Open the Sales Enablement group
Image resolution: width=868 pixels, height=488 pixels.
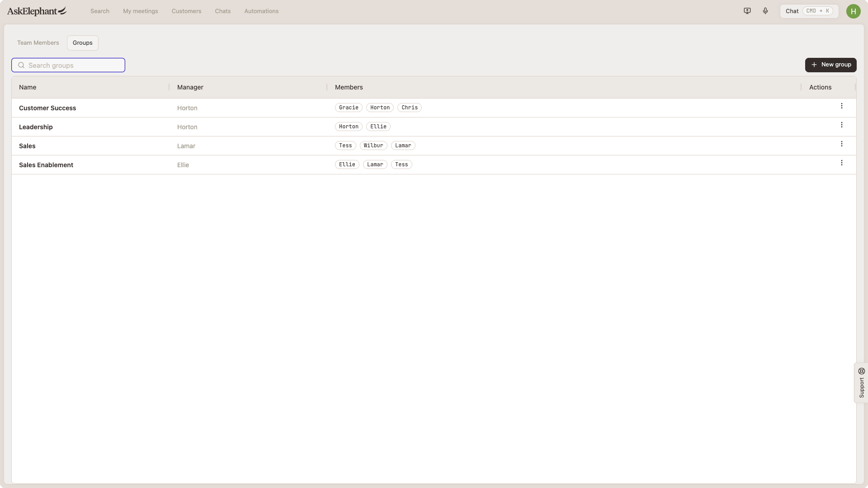[x=46, y=165]
